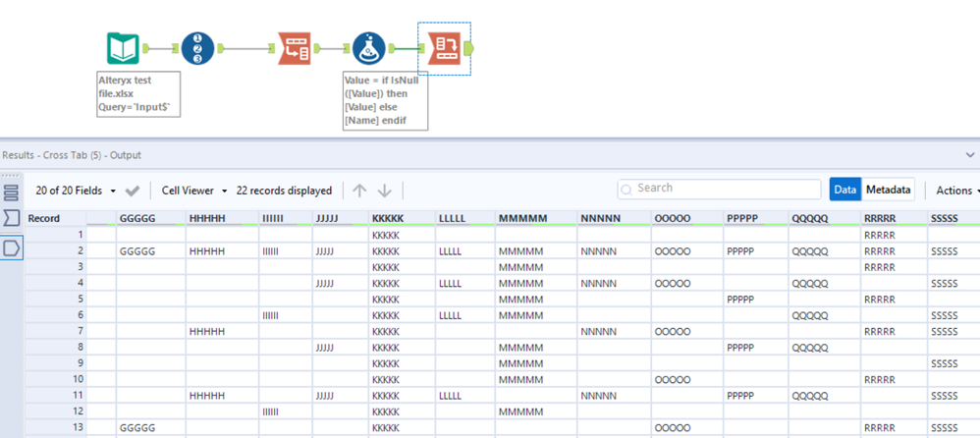Go to previous record with up arrow
Viewport: 980px width, 438px height.
[359, 191]
